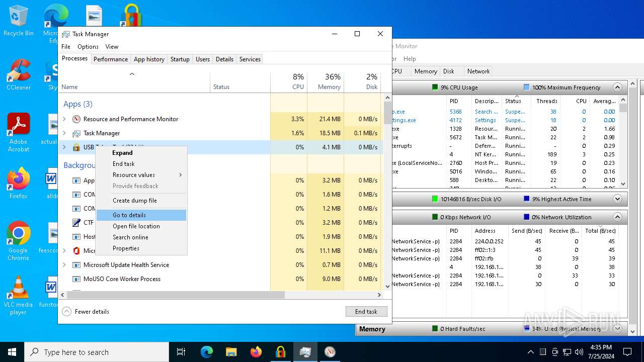The image size is (644, 362).
Task: Click Expand in context menu
Action: coord(141,153)
